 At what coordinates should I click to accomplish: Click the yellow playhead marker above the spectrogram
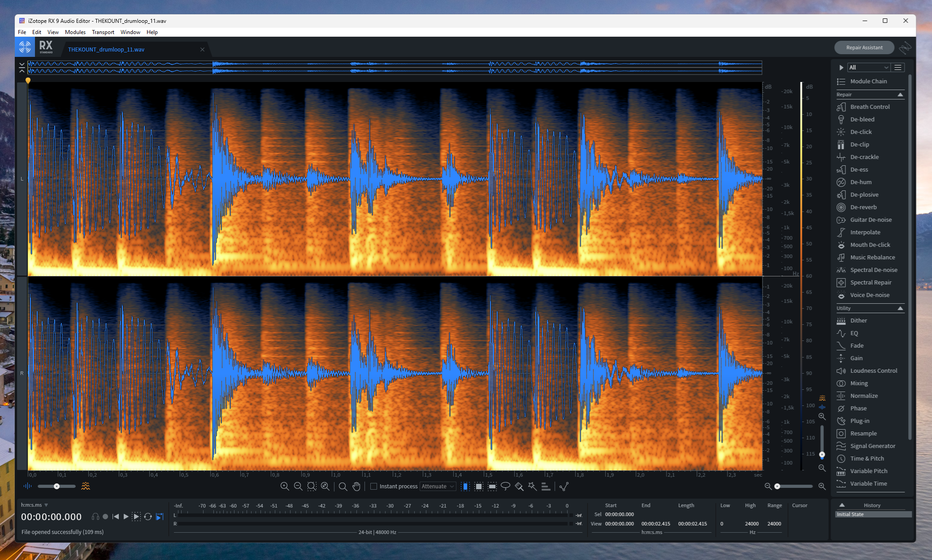click(29, 79)
